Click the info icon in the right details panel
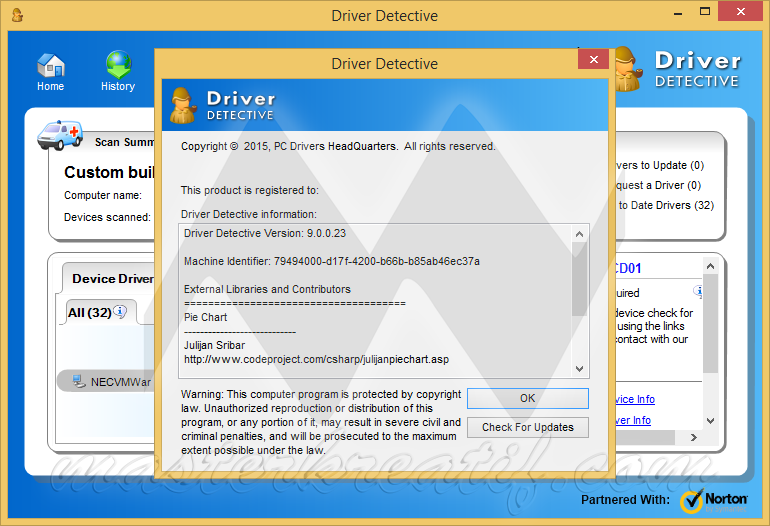 (x=698, y=291)
